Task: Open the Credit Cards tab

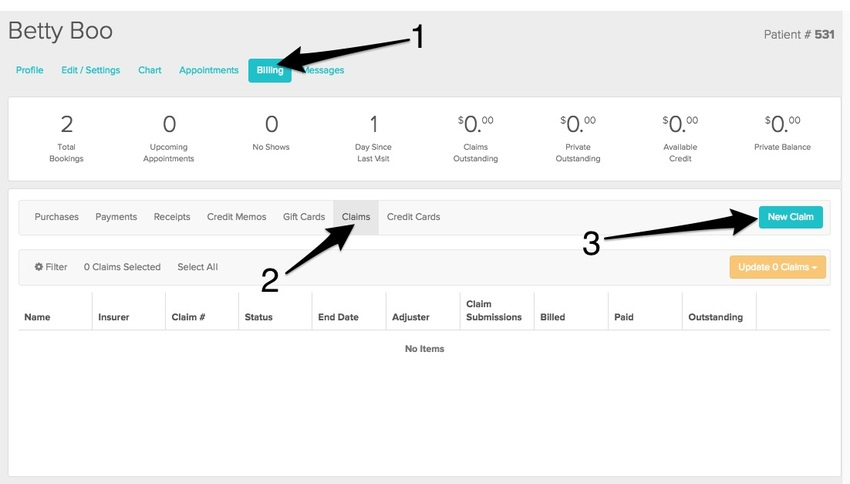Action: click(x=413, y=217)
